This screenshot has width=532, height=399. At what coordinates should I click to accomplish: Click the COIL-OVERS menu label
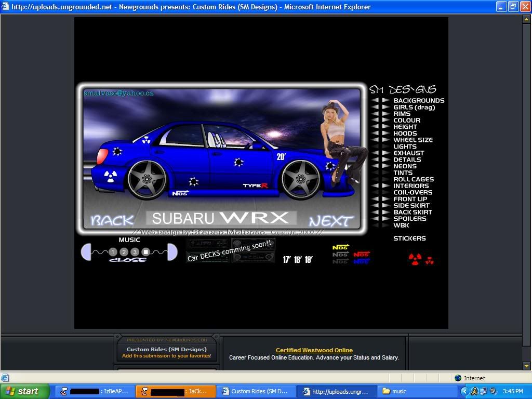point(413,192)
